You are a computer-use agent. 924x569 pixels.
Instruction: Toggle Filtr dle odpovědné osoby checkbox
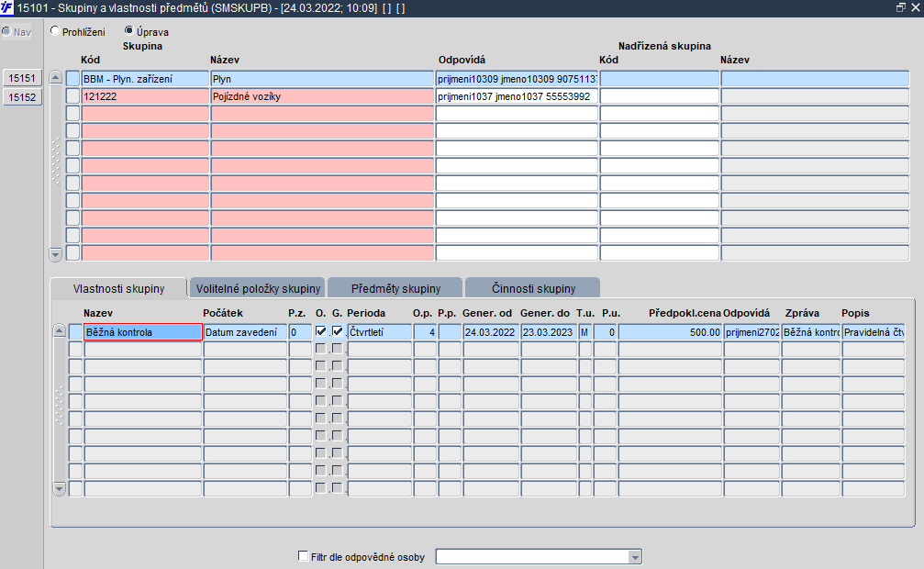[x=304, y=556]
